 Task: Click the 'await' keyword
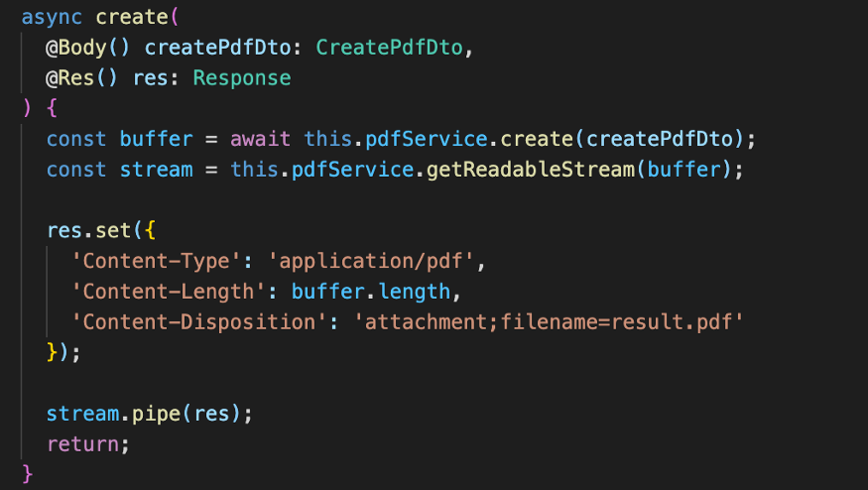click(260, 139)
